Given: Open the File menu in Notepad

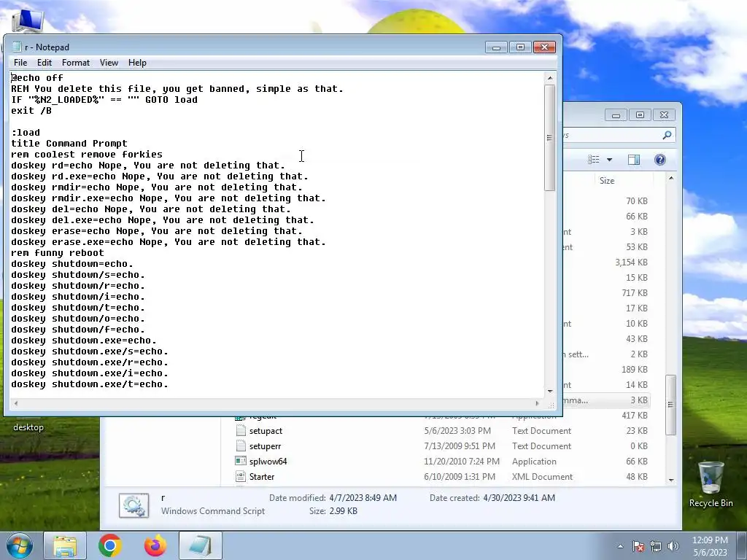Looking at the screenshot, I should pyautogui.click(x=20, y=63).
